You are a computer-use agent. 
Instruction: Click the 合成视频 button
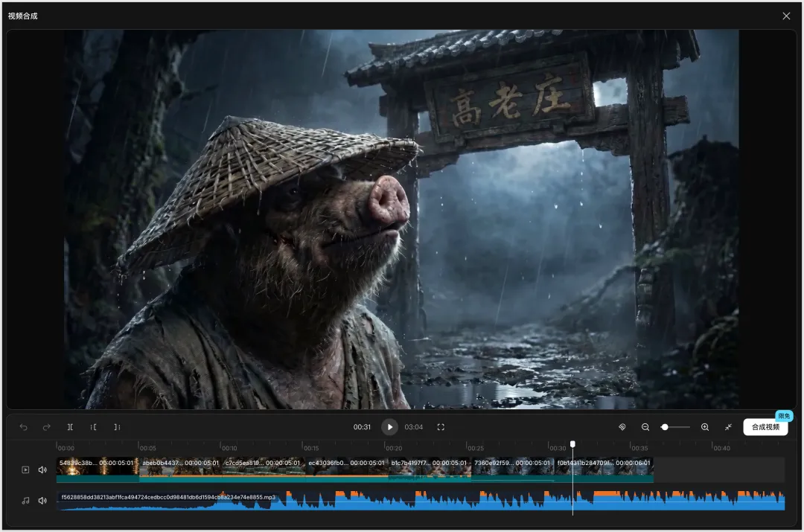coord(765,427)
